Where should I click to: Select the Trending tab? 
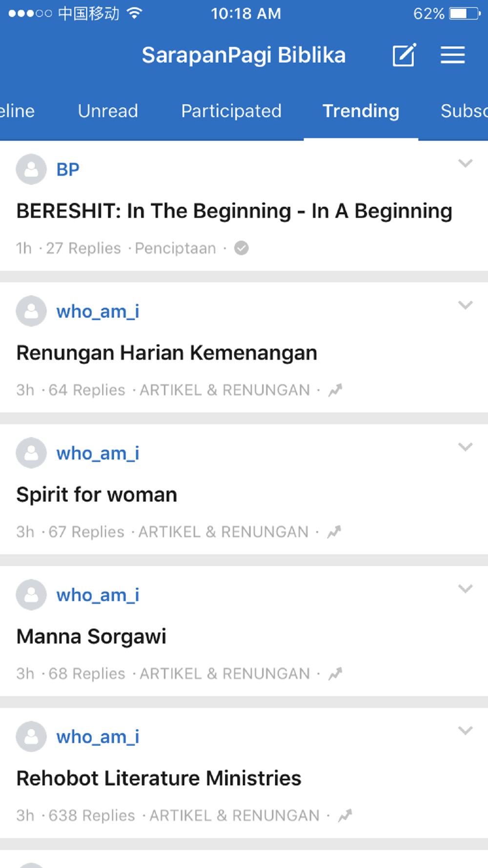click(x=361, y=111)
